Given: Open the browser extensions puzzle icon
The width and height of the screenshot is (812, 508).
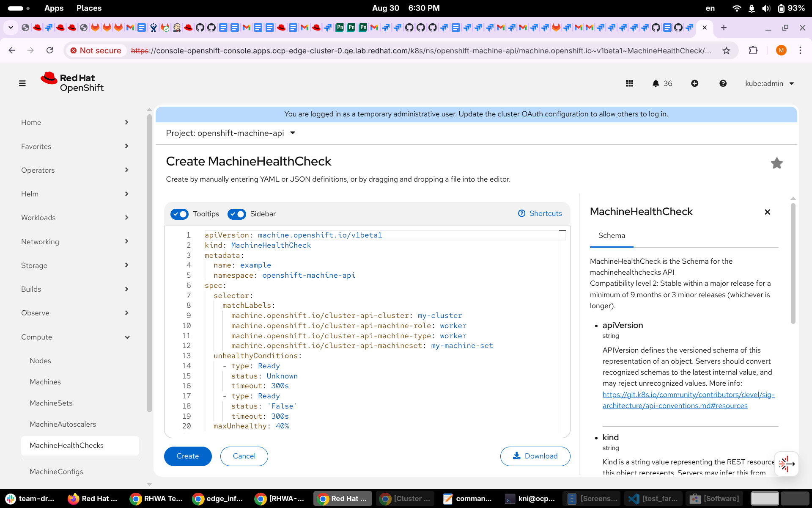Looking at the screenshot, I should pos(753,51).
